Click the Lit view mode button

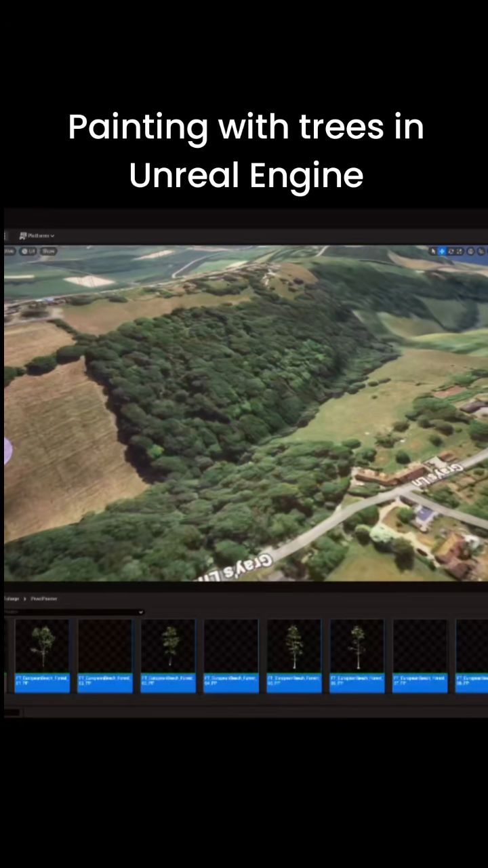(x=28, y=251)
